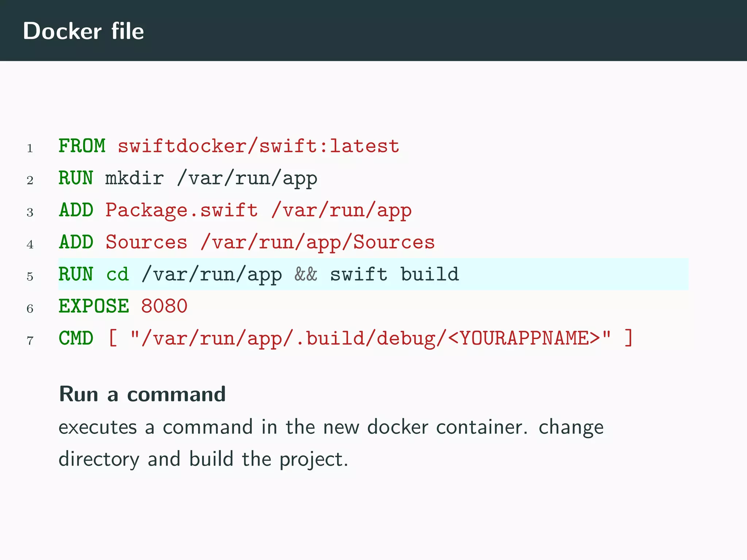
Task: Click line number 5 in the gutter
Action: (x=30, y=277)
